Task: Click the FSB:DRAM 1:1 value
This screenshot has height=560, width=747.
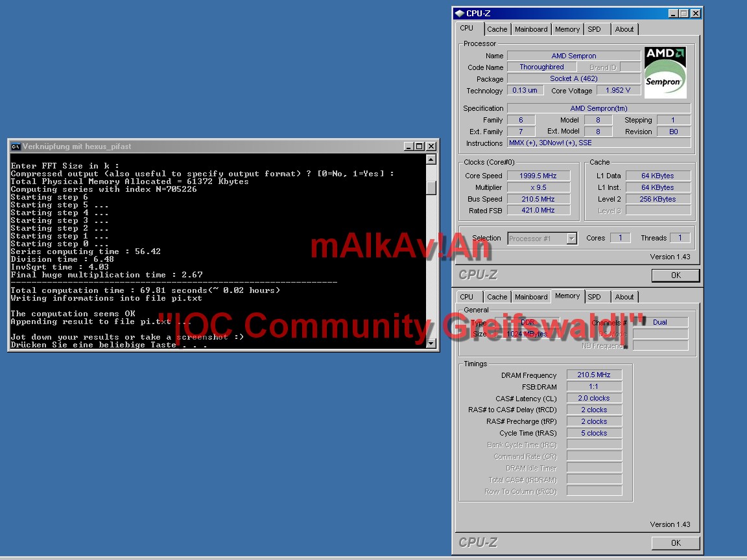Action: pos(593,386)
